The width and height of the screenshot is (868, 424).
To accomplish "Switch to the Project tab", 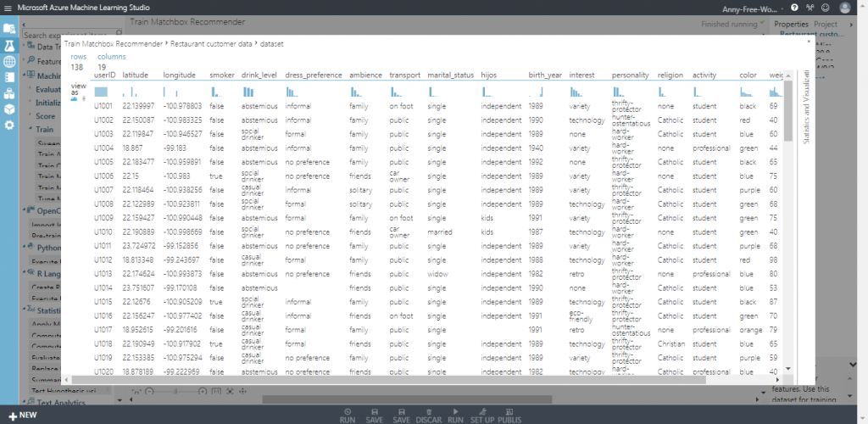I will point(826,24).
